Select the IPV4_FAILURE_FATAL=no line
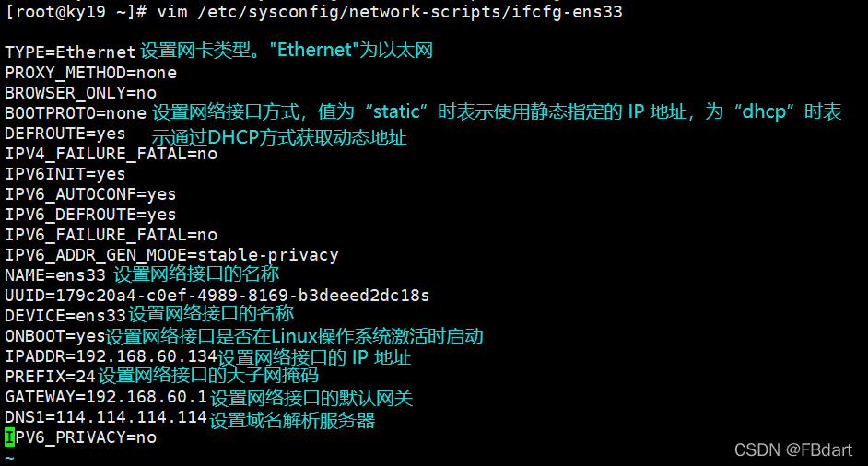 (x=111, y=154)
